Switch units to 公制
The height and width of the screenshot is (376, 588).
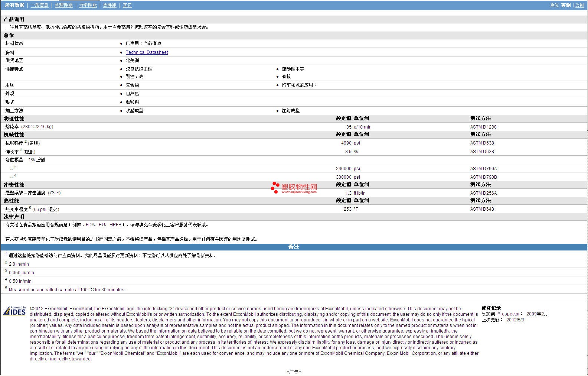click(x=579, y=5)
